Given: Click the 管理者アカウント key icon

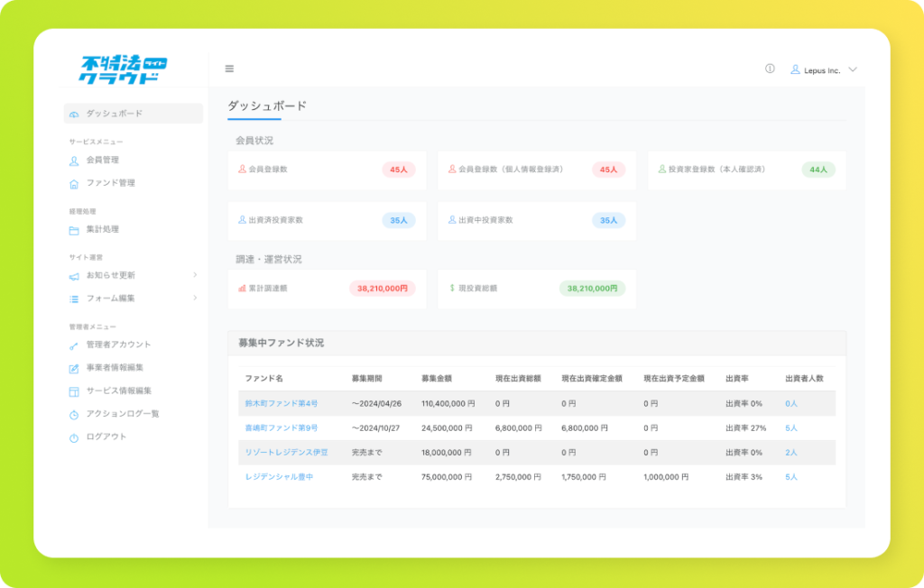Looking at the screenshot, I should [74, 345].
